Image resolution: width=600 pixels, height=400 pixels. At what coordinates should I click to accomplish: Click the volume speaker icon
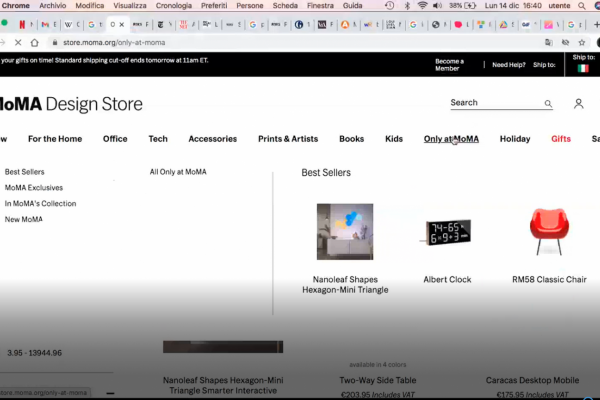437,5
